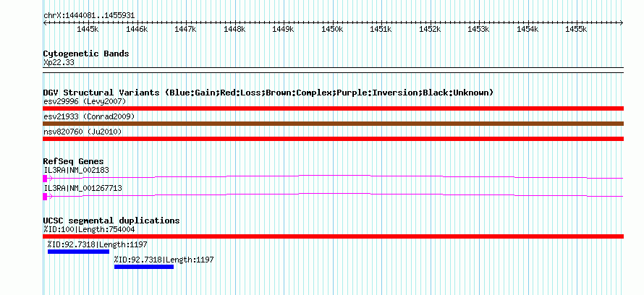Select the RefSeq Genes track heading
Image resolution: width=644 pixels, height=295 pixels.
coord(74,161)
